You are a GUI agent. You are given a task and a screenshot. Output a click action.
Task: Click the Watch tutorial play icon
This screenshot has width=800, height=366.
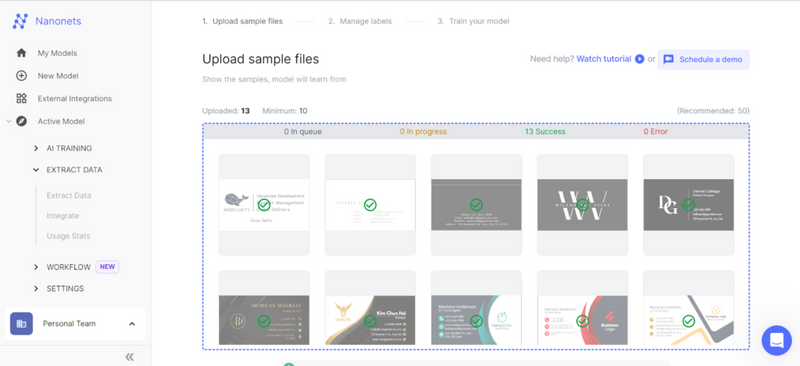(639, 59)
